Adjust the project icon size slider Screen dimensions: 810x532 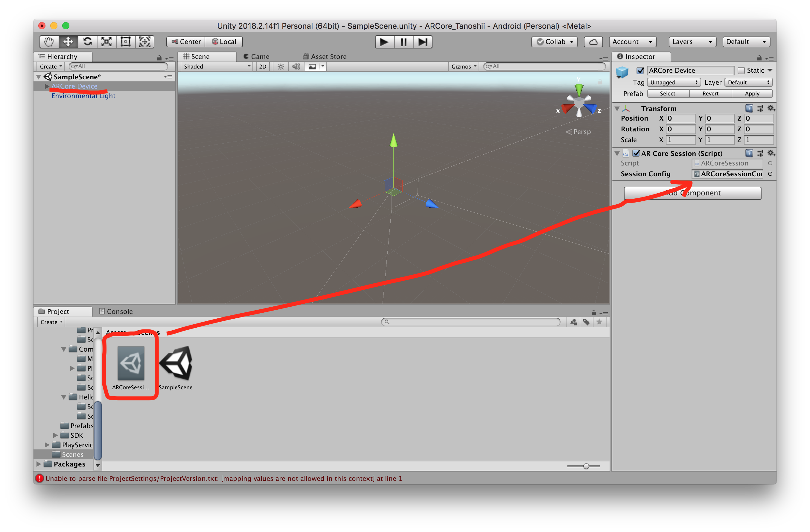click(x=586, y=466)
